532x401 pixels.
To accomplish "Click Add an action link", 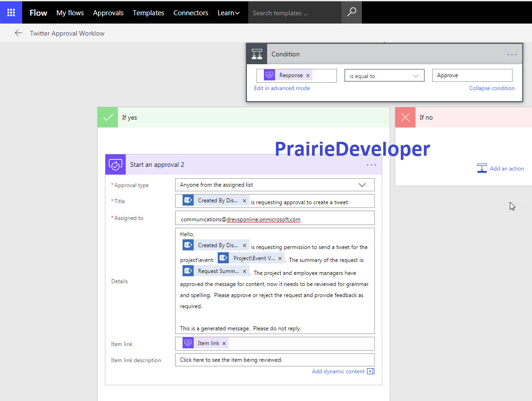I will 507,168.
